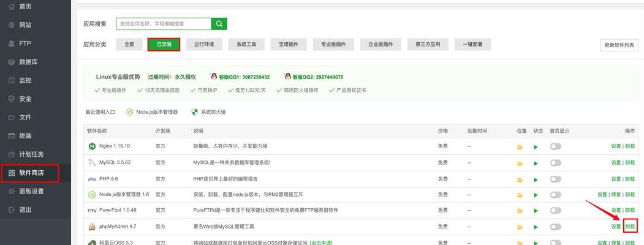
Task: Select the 第三方应用 category tab
Action: (428, 44)
